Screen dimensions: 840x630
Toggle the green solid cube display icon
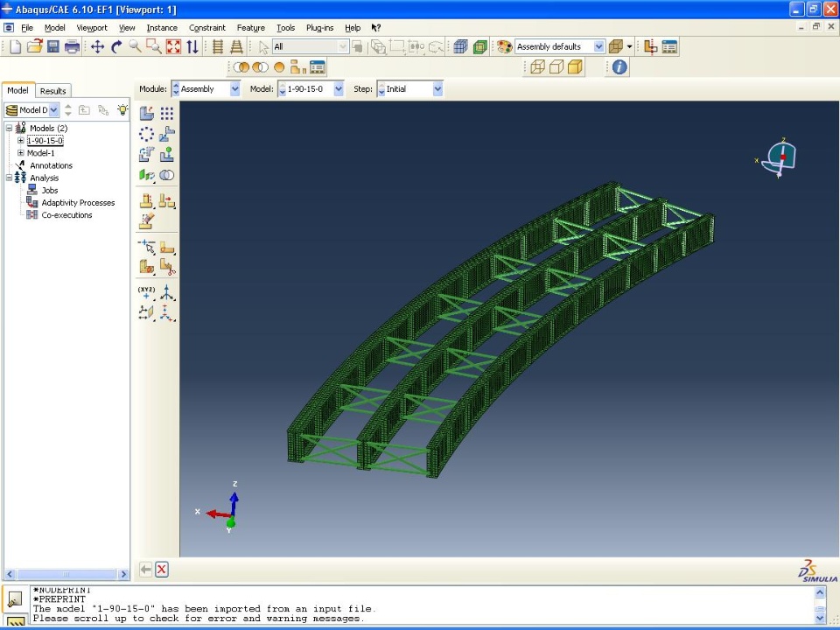click(480, 47)
